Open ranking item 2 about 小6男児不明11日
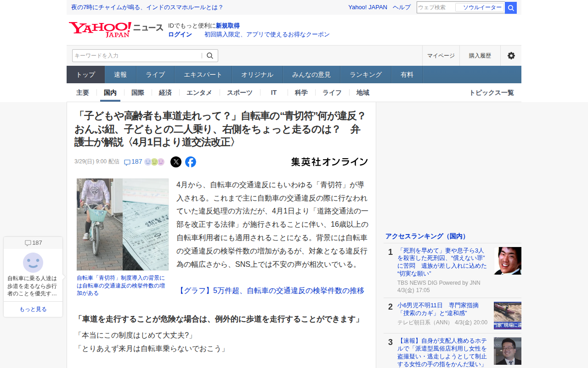 (438, 309)
